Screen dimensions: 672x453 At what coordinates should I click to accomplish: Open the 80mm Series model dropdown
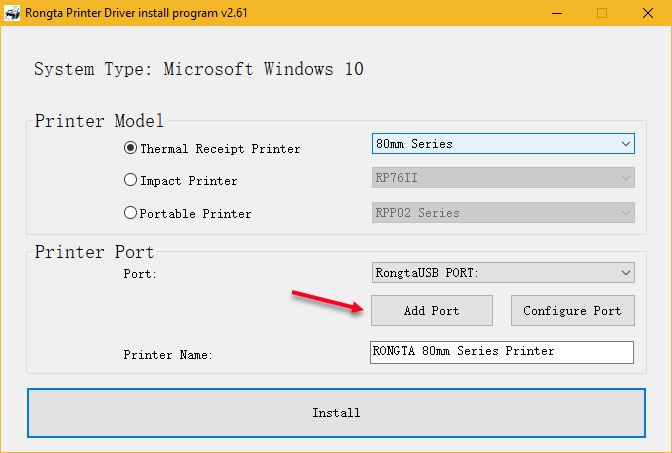click(502, 144)
